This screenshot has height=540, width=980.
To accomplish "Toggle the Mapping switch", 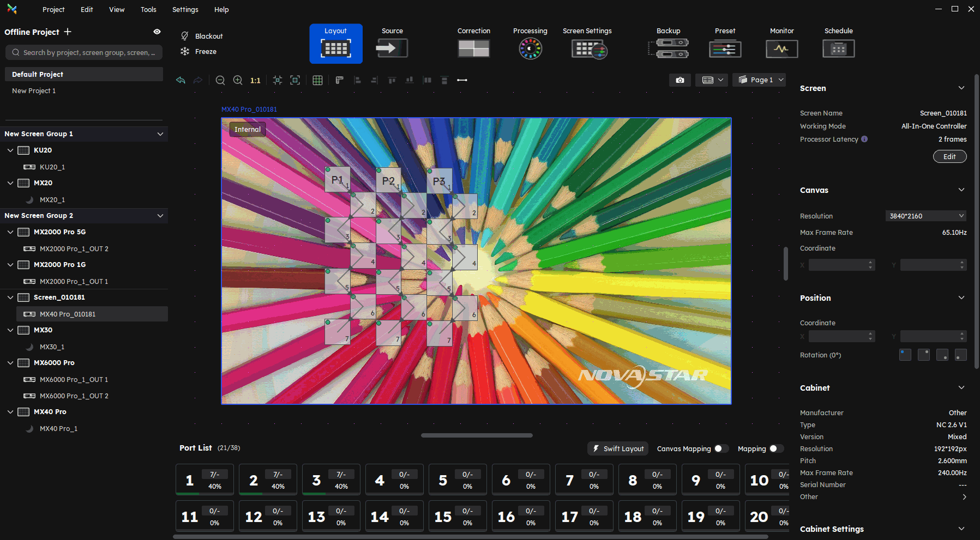I will point(776,448).
